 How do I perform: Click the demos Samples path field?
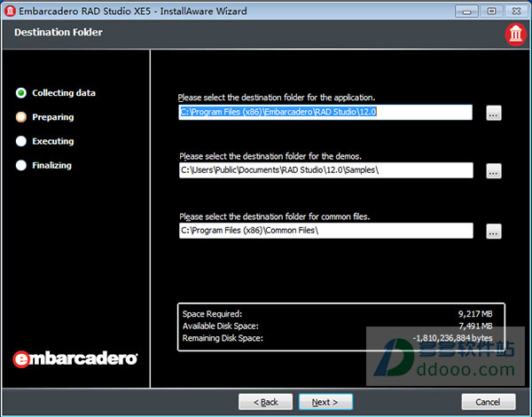click(326, 170)
